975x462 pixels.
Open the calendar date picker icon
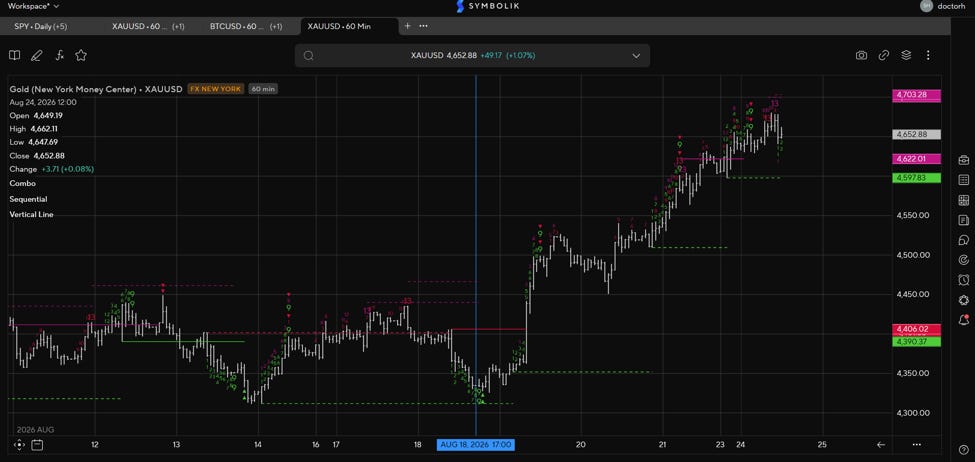pyautogui.click(x=37, y=445)
